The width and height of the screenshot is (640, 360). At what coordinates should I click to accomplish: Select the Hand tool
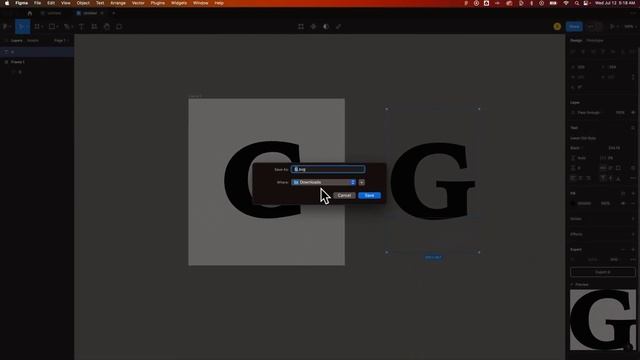point(107,27)
